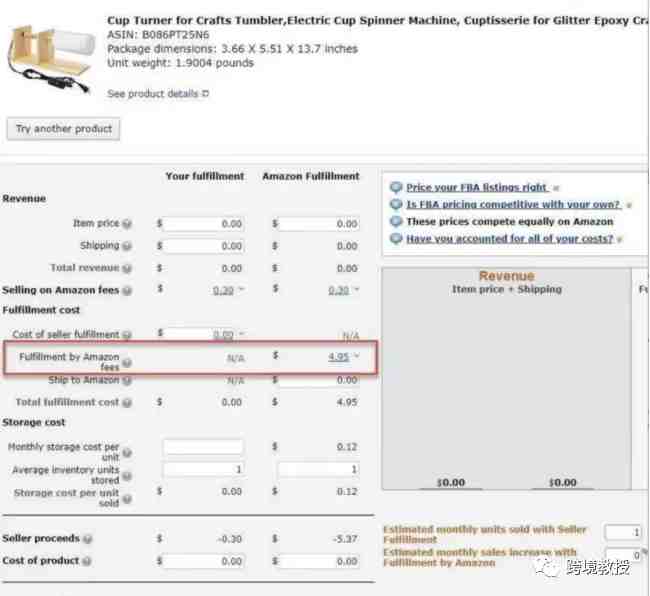This screenshot has height=596, width=650.
Task: Click the Monthly storage cost per unit help icon
Action: click(x=127, y=453)
